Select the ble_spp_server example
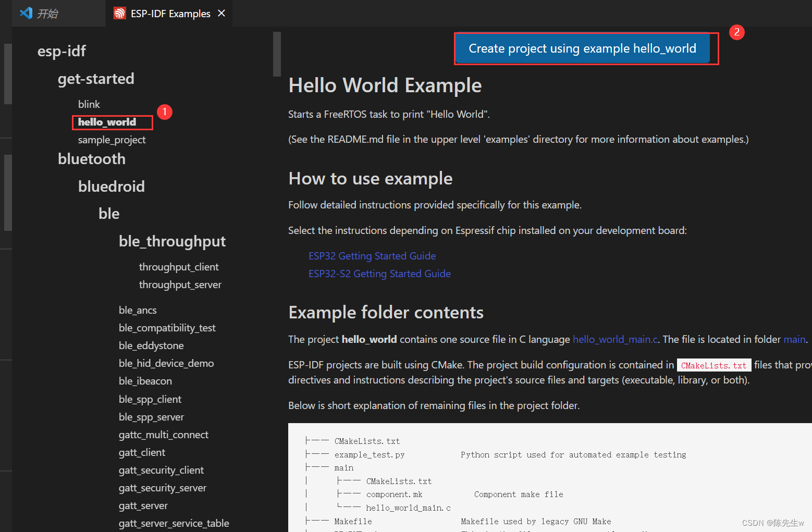The width and height of the screenshot is (812, 532). [x=151, y=417]
